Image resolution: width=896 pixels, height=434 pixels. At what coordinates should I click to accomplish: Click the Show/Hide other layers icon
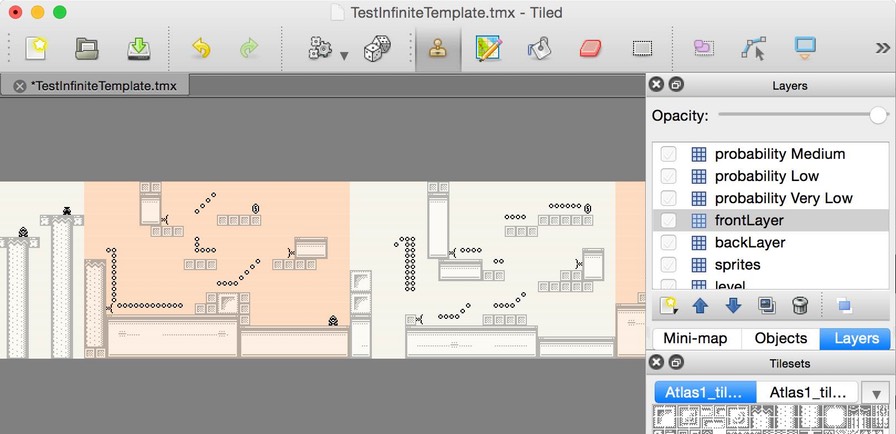pyautogui.click(x=843, y=306)
